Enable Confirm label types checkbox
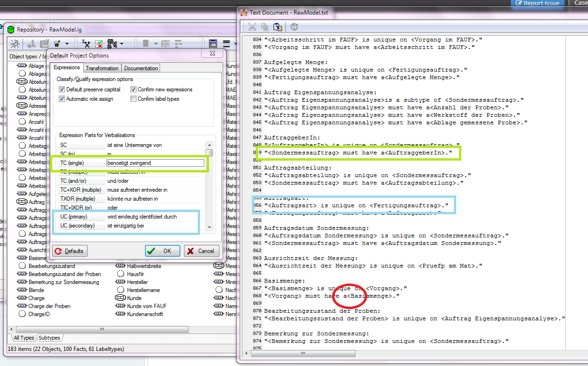 click(x=134, y=99)
